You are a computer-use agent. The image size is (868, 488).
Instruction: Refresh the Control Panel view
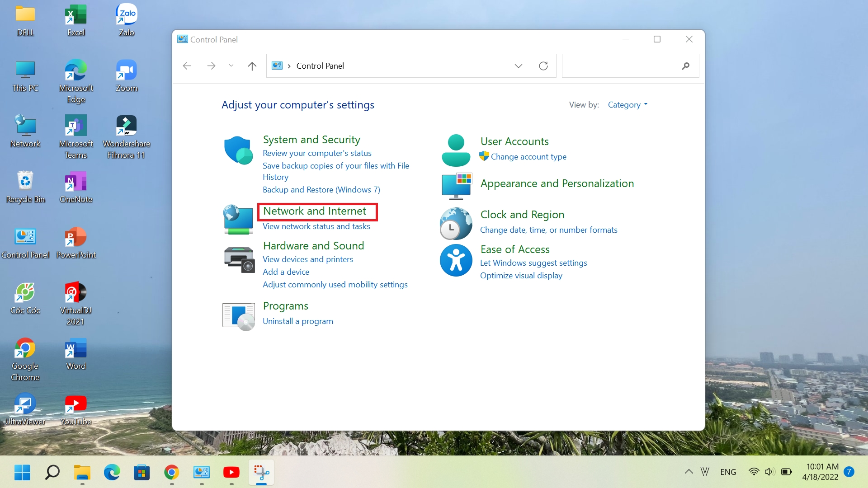(543, 66)
